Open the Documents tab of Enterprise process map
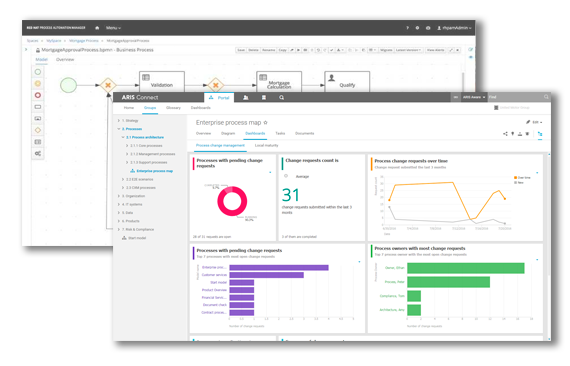Screen dimensions: 570x366 305,133
